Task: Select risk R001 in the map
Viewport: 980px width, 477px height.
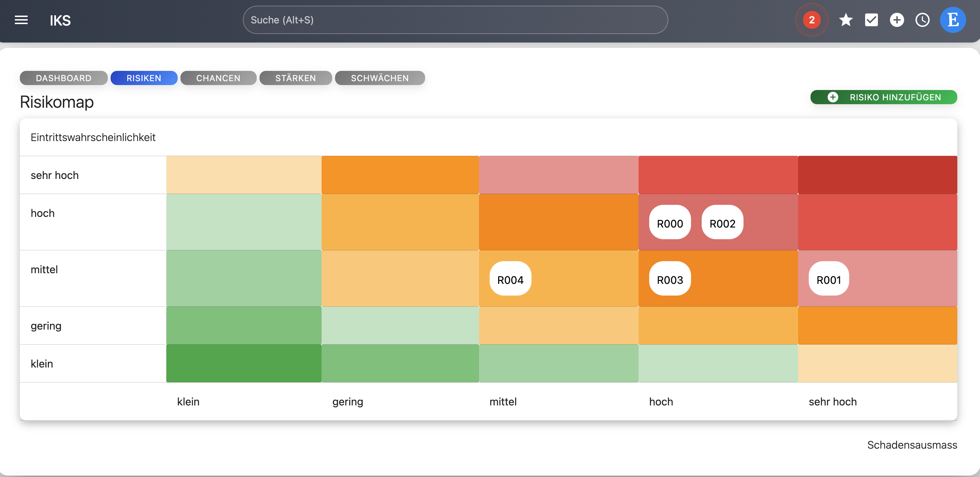Action: click(x=829, y=280)
